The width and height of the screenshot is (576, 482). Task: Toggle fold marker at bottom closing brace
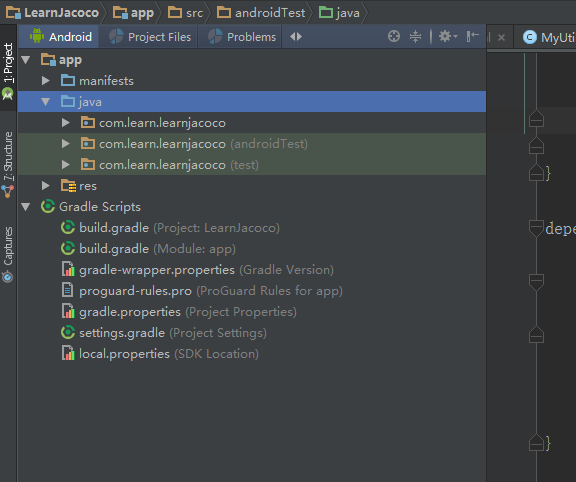click(x=536, y=442)
